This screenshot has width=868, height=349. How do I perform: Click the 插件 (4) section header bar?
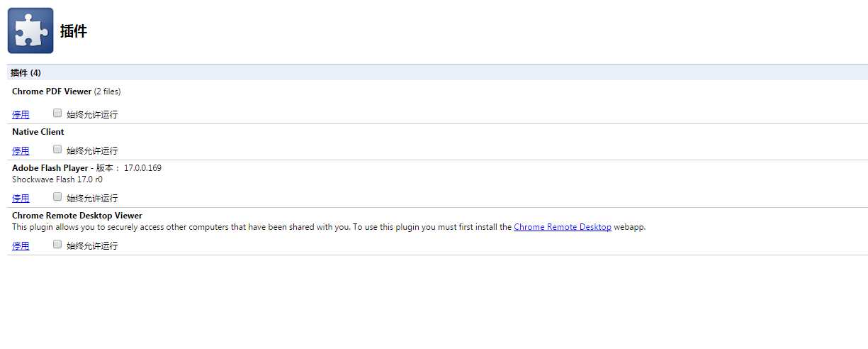point(26,72)
